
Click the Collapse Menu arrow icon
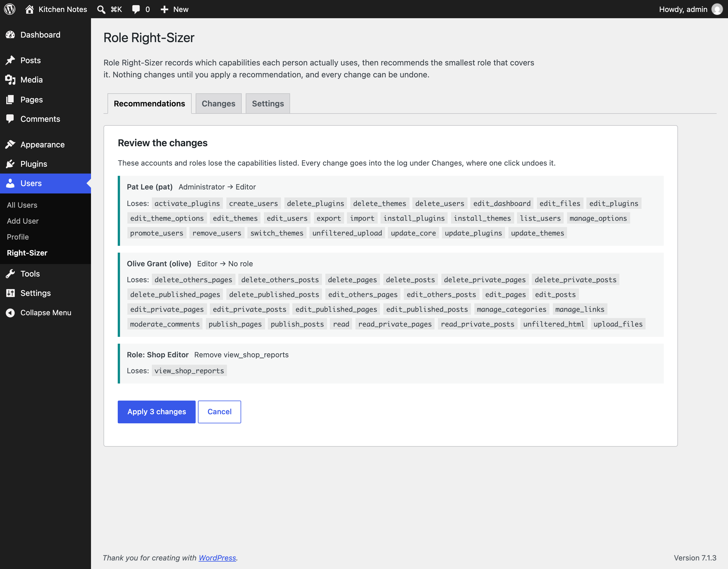point(10,313)
